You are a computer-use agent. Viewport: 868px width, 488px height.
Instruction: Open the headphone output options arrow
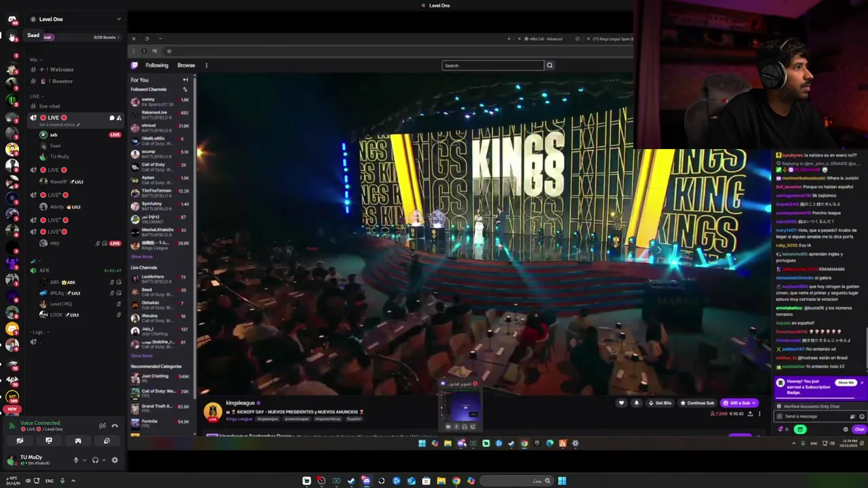click(103, 460)
